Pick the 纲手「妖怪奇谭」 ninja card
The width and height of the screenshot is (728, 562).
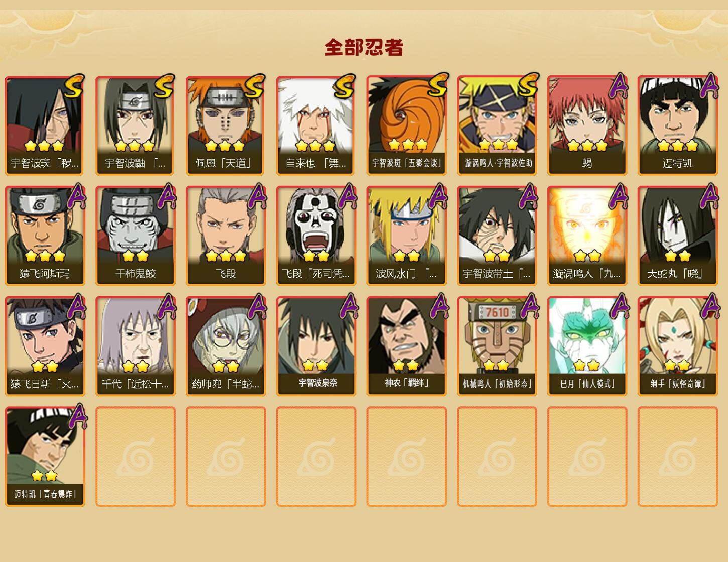(x=677, y=346)
